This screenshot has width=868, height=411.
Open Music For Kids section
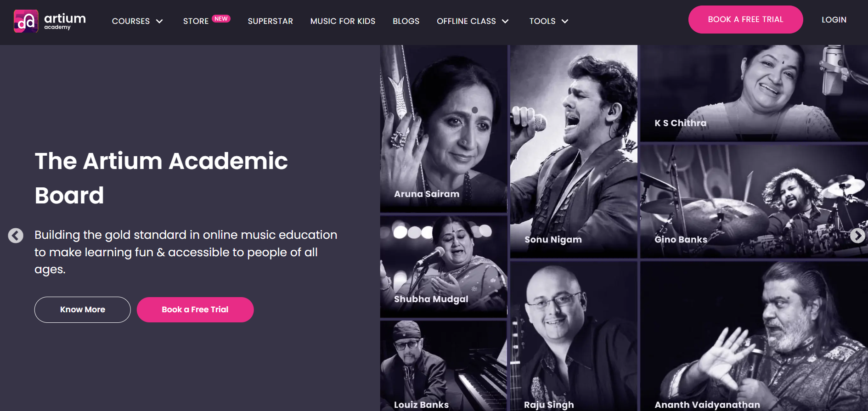(343, 21)
